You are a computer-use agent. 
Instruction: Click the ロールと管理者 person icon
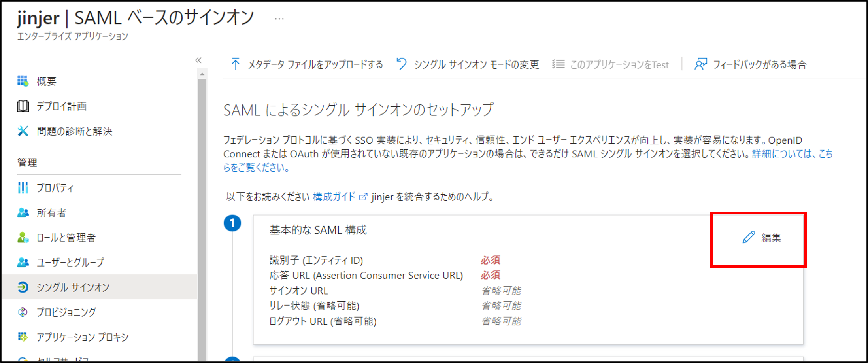pos(23,237)
